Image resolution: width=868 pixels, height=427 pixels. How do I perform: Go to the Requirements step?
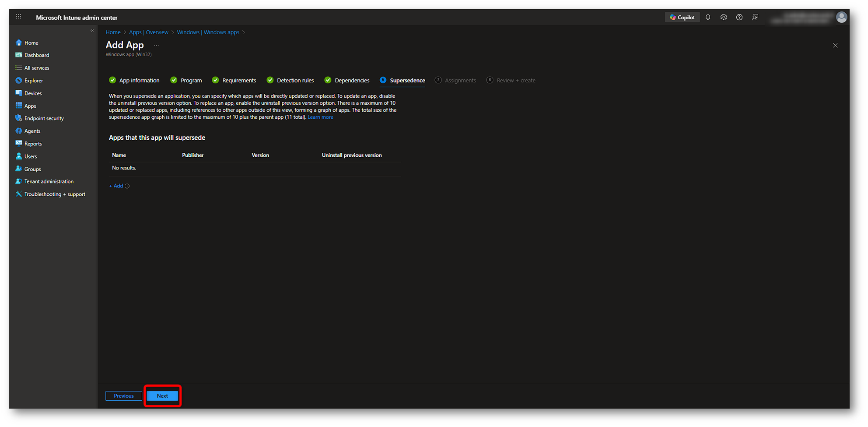coord(234,80)
